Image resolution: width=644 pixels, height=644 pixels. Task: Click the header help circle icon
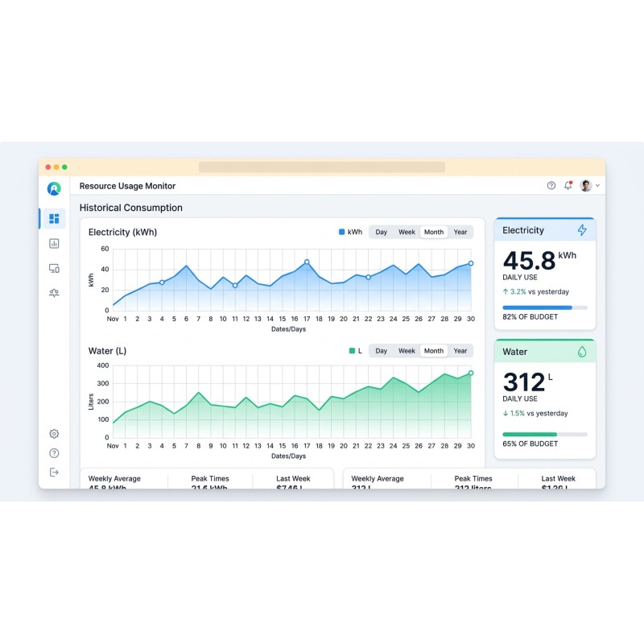[551, 186]
